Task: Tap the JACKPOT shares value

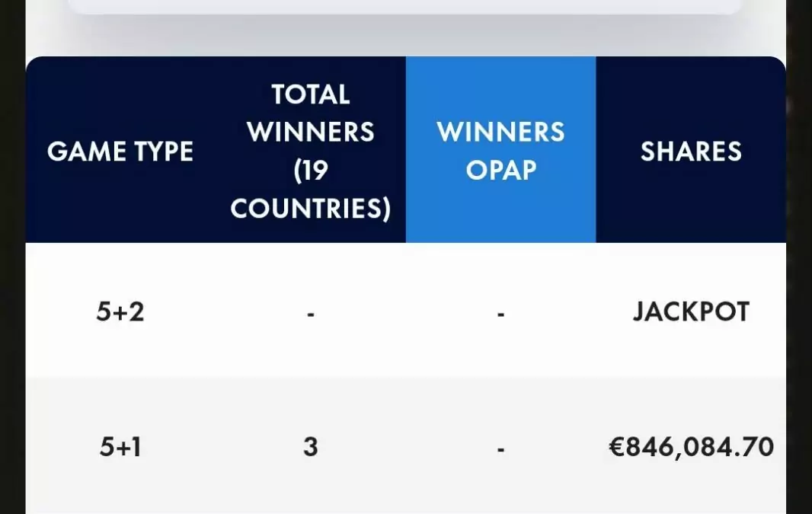Action: click(691, 311)
